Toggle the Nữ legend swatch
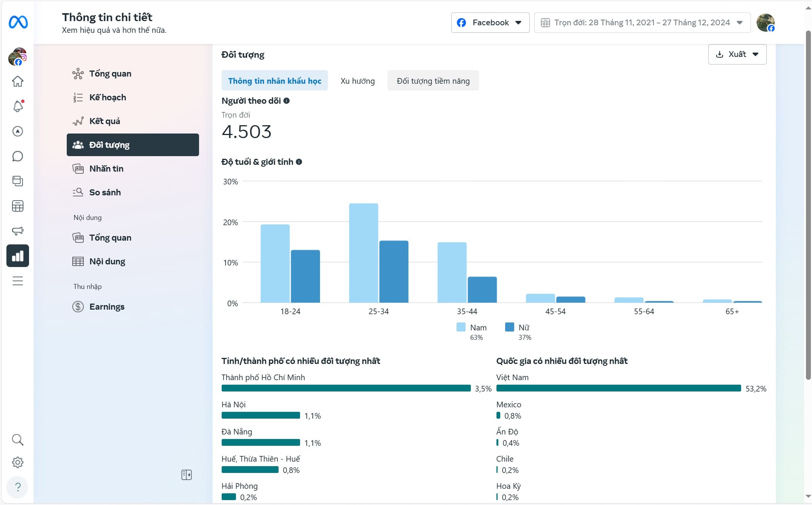 [x=509, y=327]
